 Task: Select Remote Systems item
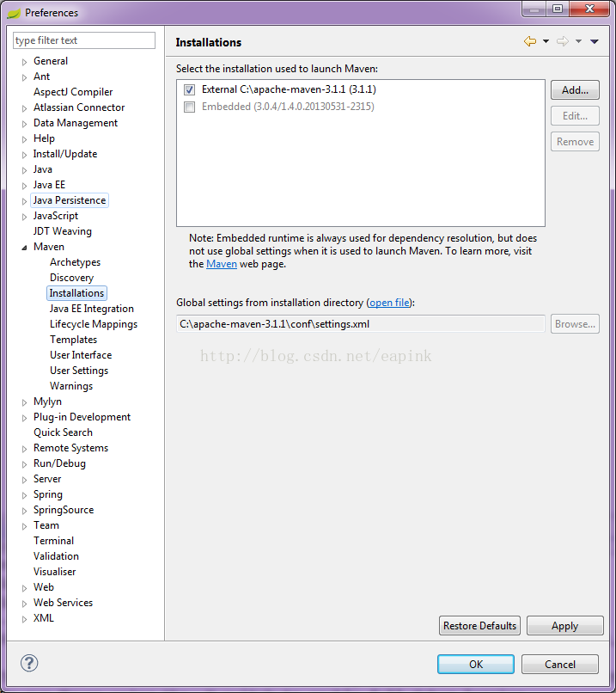click(70, 448)
